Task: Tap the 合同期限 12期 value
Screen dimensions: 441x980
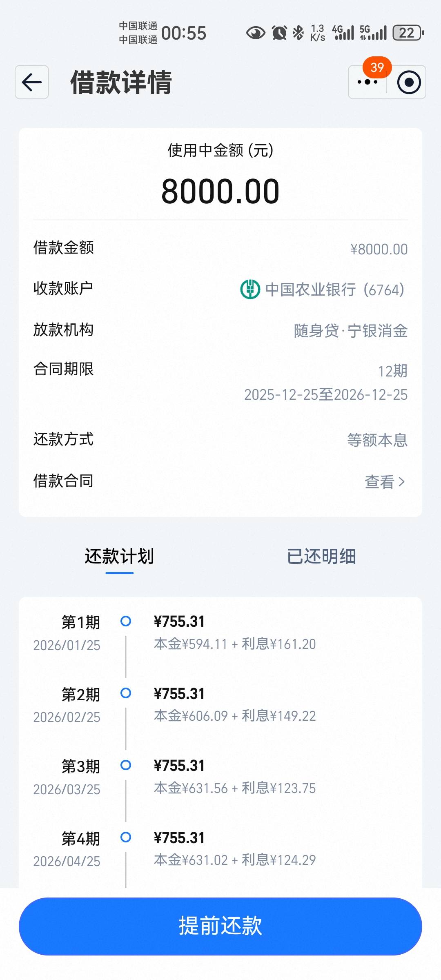Action: (392, 371)
